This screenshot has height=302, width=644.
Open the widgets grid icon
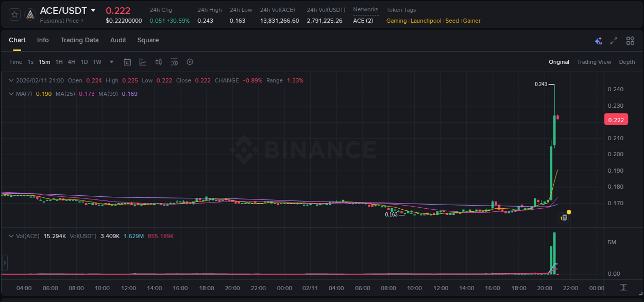point(629,40)
